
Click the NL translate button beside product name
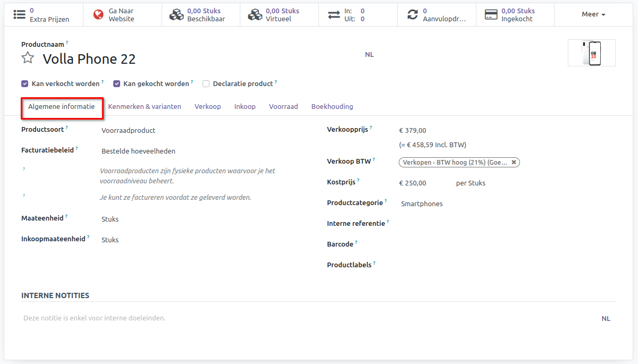coord(369,55)
